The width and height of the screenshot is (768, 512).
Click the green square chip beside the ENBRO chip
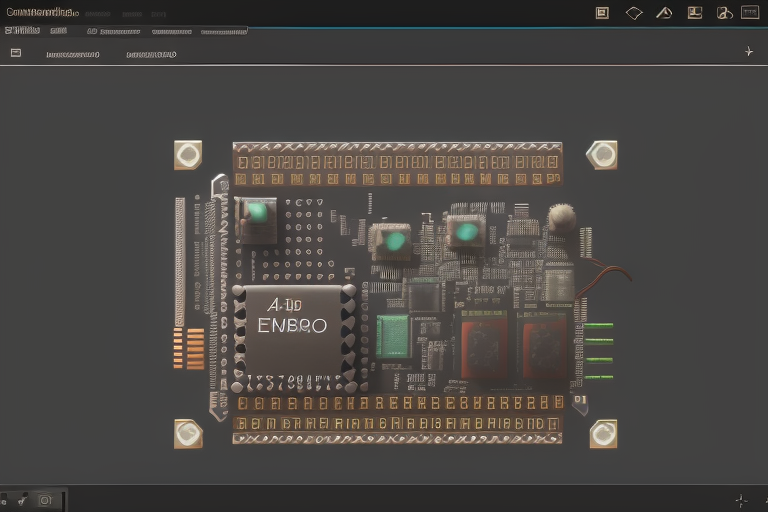(393, 336)
